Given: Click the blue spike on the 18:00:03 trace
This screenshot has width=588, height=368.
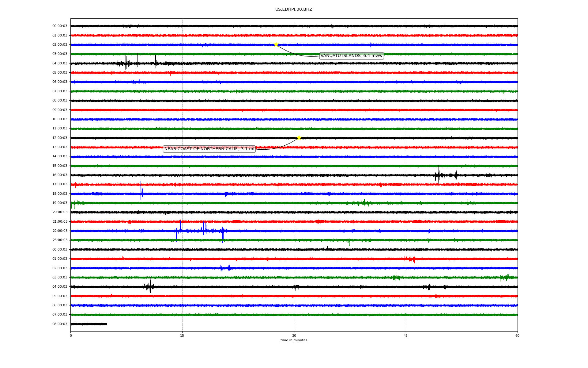Looking at the screenshot, I should 141,191.
